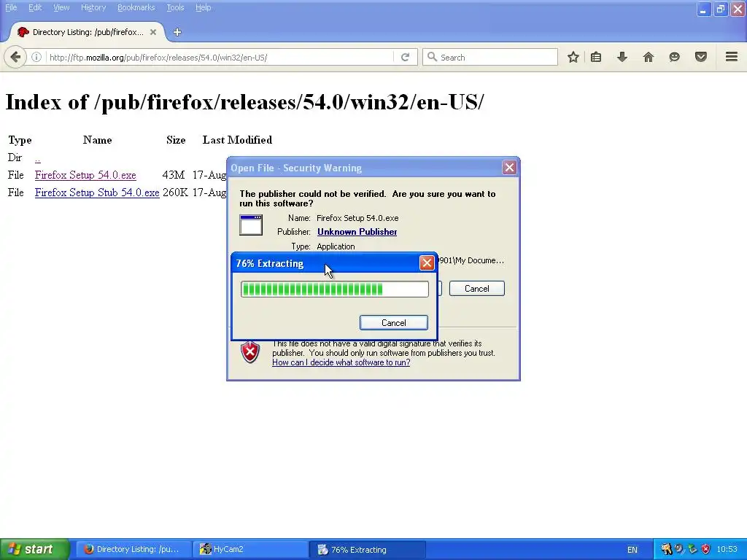
Task: Bookmark this page with the star icon
Action: click(573, 57)
